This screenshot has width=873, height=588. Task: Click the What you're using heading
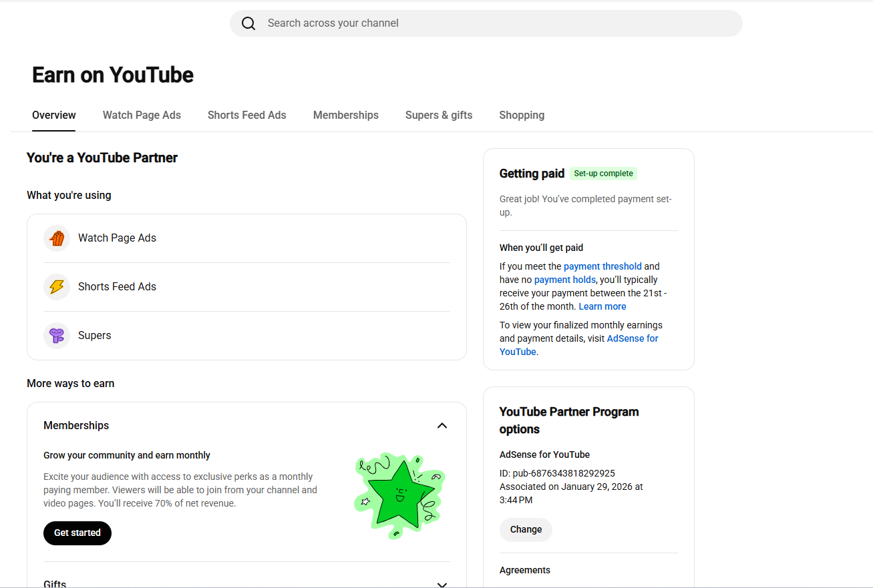click(69, 196)
